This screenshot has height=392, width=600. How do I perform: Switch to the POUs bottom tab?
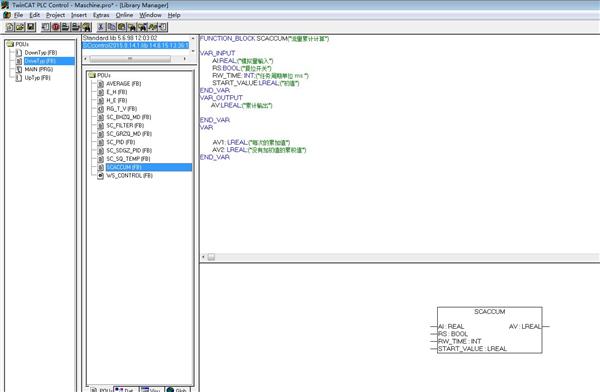tap(101, 390)
